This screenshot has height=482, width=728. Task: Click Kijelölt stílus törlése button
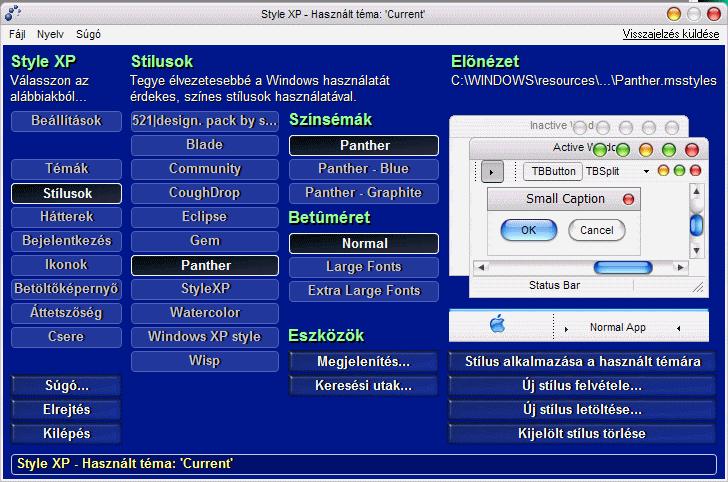(x=582, y=434)
